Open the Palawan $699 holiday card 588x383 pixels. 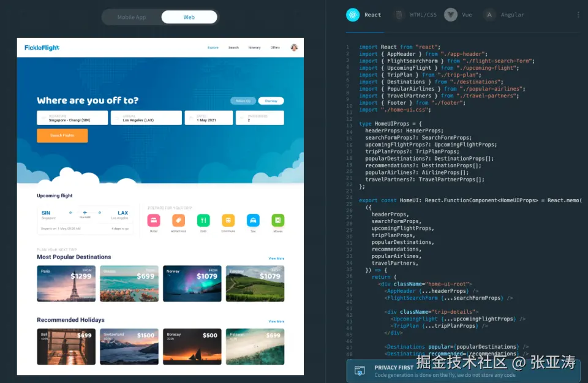[x=255, y=347]
